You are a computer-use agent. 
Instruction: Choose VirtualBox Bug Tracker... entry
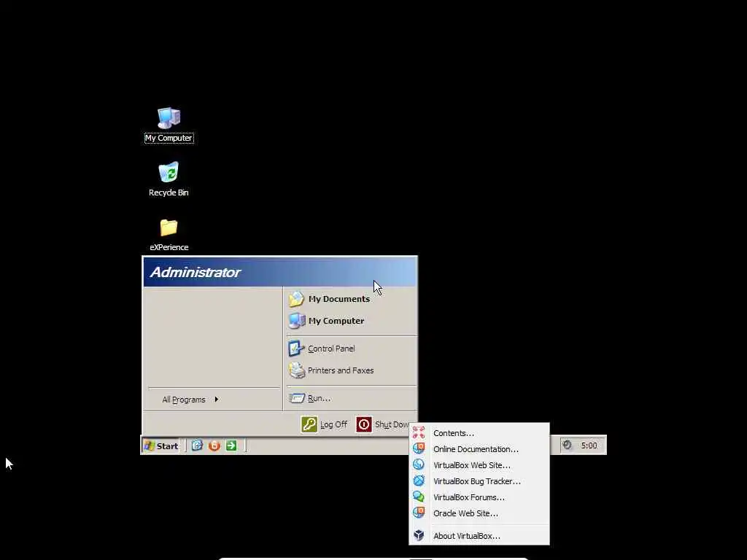pos(479,481)
